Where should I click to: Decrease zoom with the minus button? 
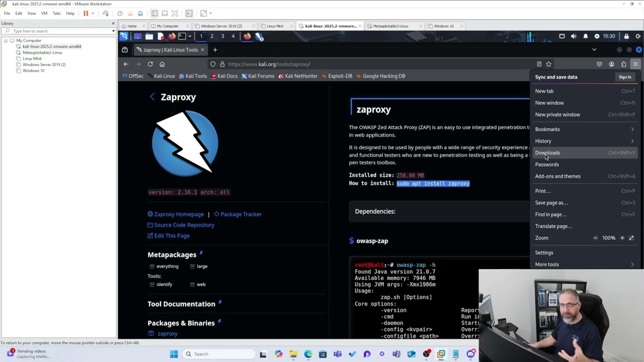pos(595,238)
